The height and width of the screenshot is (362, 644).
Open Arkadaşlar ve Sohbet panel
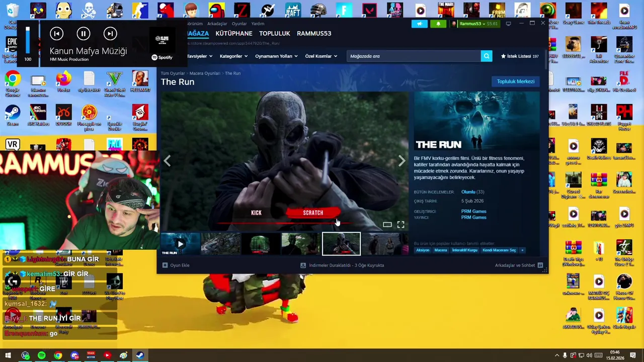519,265
